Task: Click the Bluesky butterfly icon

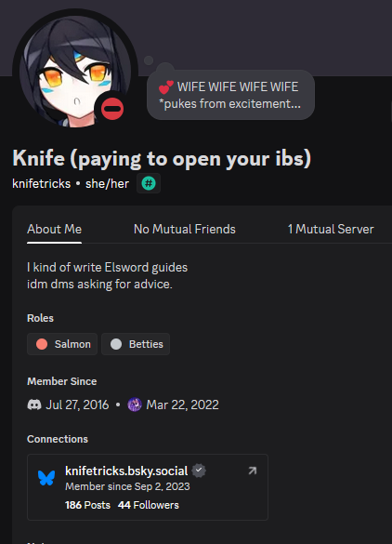Action: coord(46,478)
